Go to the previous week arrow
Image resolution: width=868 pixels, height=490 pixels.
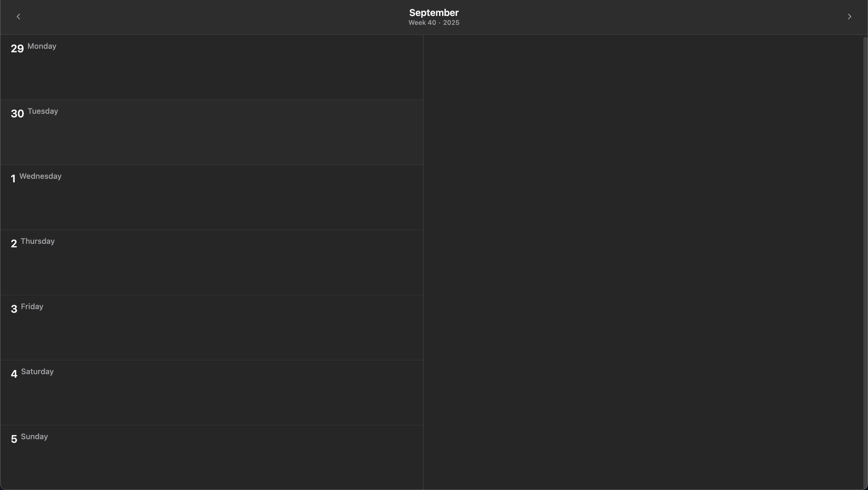(x=19, y=17)
